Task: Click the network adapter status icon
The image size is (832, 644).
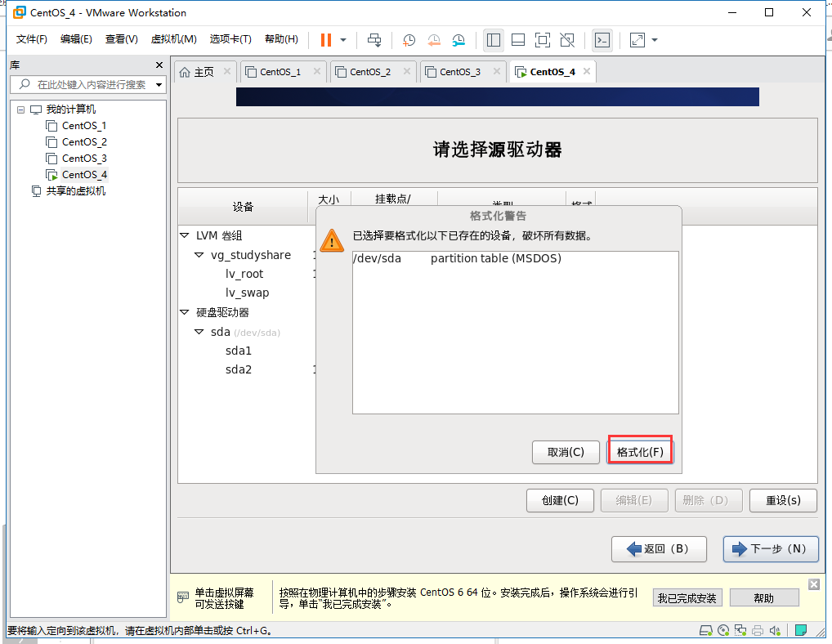Action: pyautogui.click(x=740, y=630)
